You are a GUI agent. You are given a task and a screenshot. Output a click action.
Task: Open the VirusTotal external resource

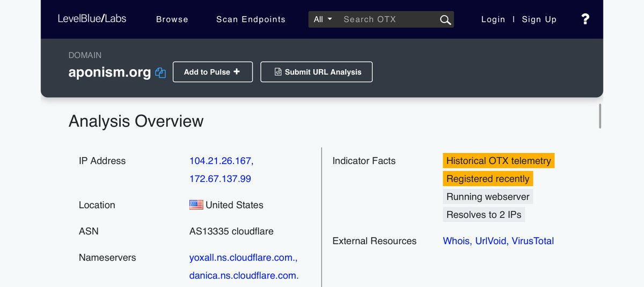[x=532, y=241]
